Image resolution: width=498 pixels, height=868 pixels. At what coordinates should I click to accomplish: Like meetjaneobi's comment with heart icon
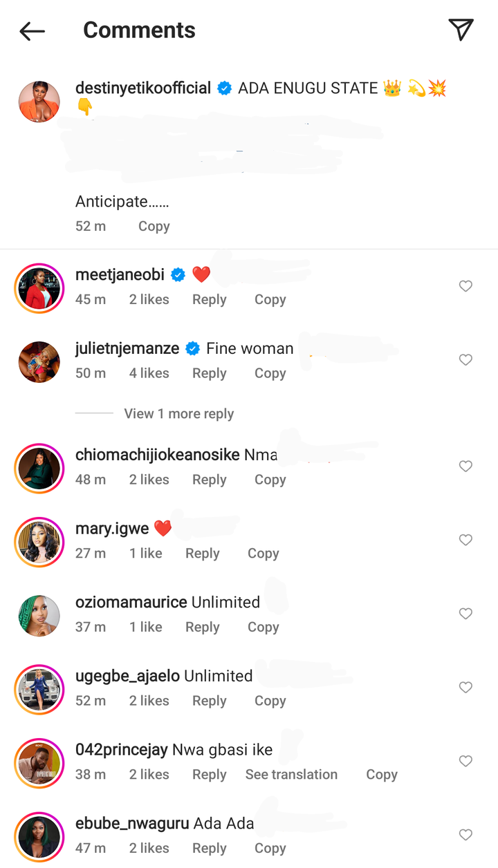coord(465,286)
